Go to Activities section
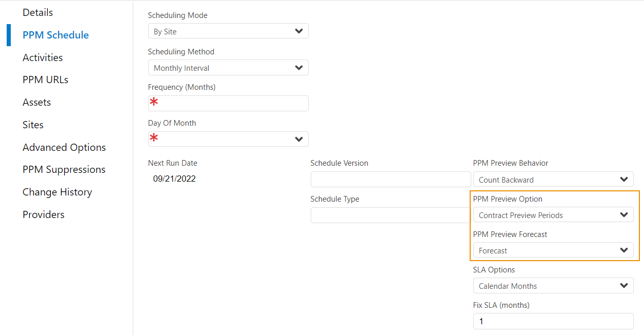This screenshot has height=335, width=644. [x=43, y=57]
